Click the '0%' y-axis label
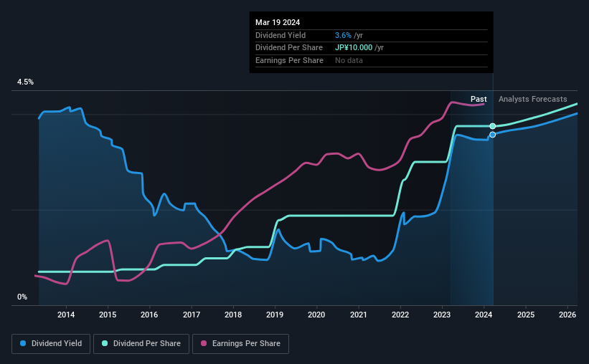This screenshot has height=364, width=589. 22,297
